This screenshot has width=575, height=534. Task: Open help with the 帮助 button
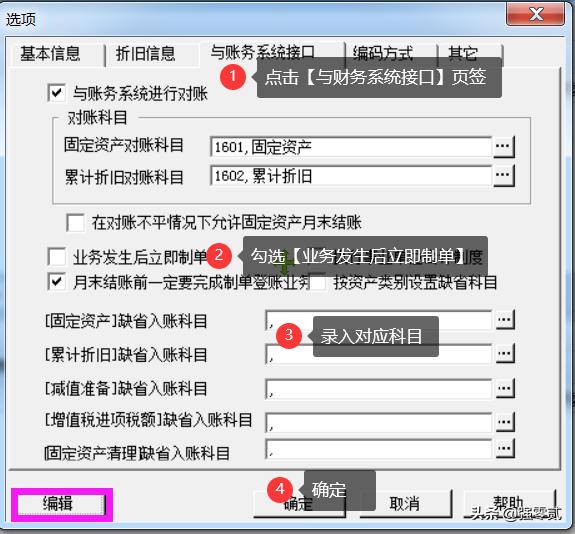(510, 503)
